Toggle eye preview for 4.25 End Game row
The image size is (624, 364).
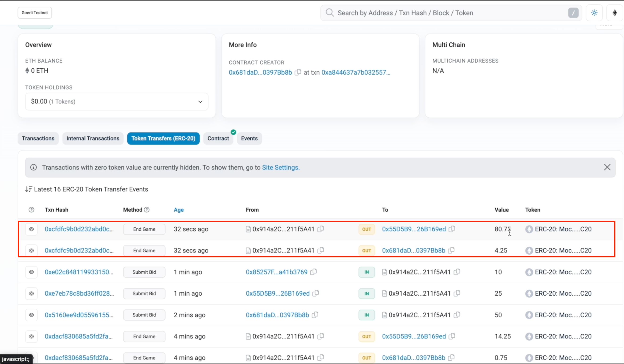point(31,250)
